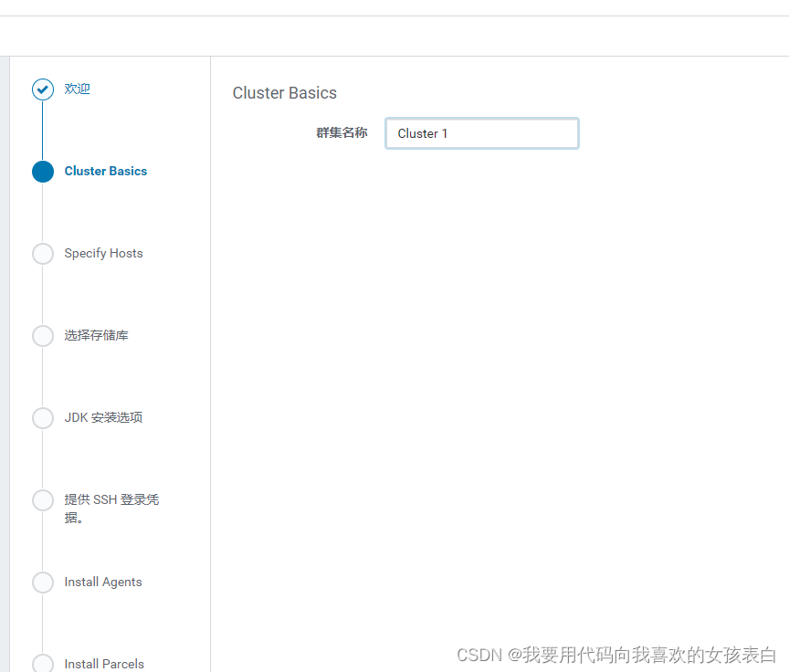
Task: Click the 选择存储库 step circle
Action: 43,336
